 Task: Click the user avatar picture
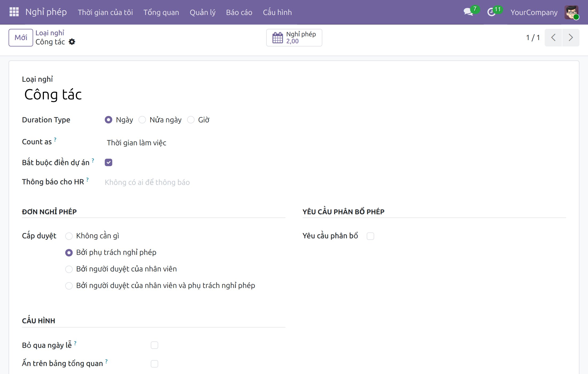click(x=571, y=12)
